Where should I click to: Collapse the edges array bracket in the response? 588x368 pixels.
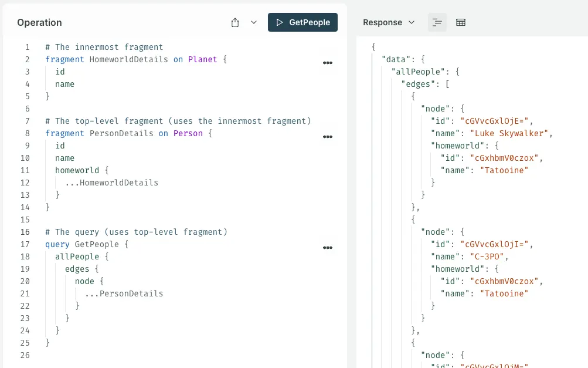point(448,83)
